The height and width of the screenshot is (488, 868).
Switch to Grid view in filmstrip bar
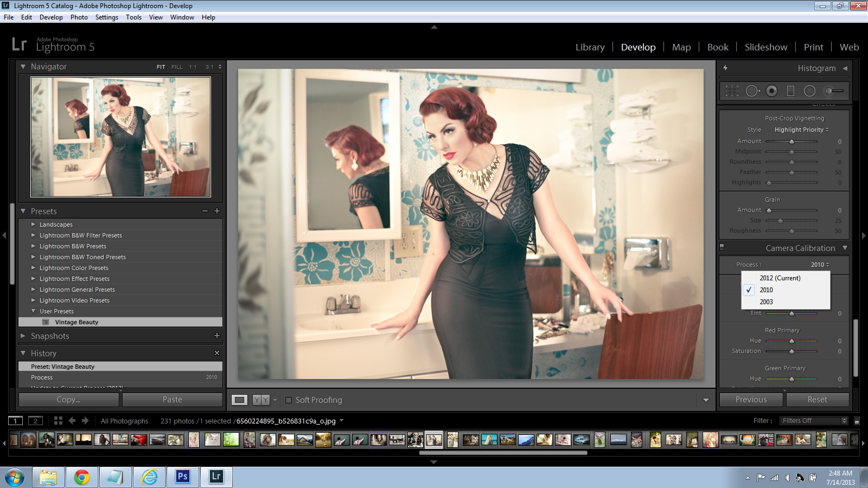(x=58, y=421)
